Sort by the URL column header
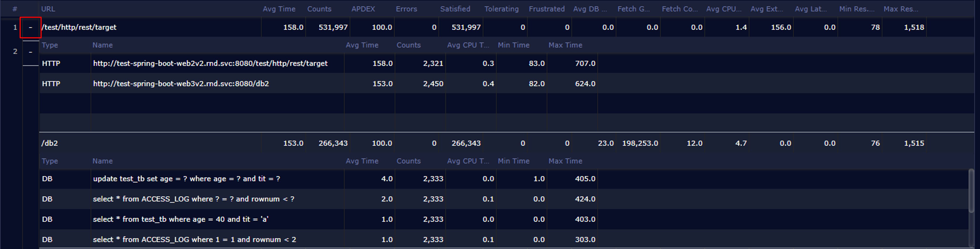The width and height of the screenshot is (980, 249). click(48, 9)
